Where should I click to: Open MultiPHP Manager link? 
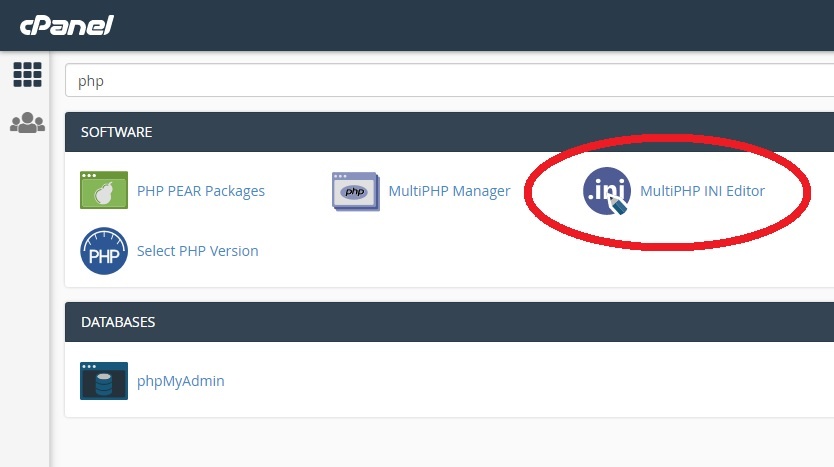click(449, 191)
